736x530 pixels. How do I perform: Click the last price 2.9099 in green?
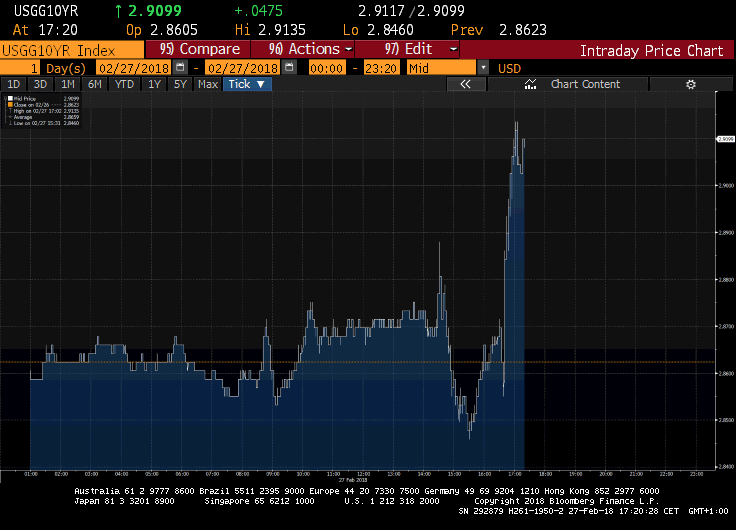coord(155,11)
